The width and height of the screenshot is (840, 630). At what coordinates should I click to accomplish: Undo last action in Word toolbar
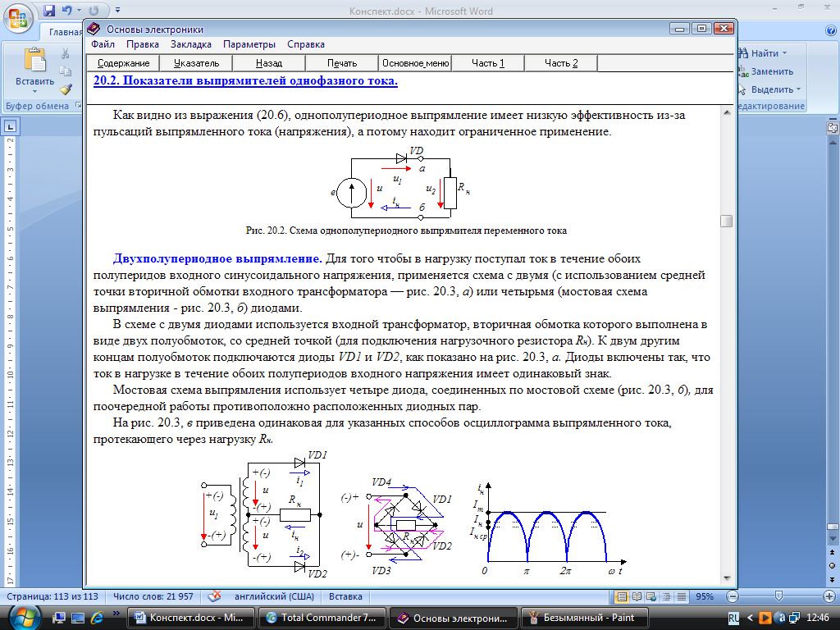(x=67, y=10)
